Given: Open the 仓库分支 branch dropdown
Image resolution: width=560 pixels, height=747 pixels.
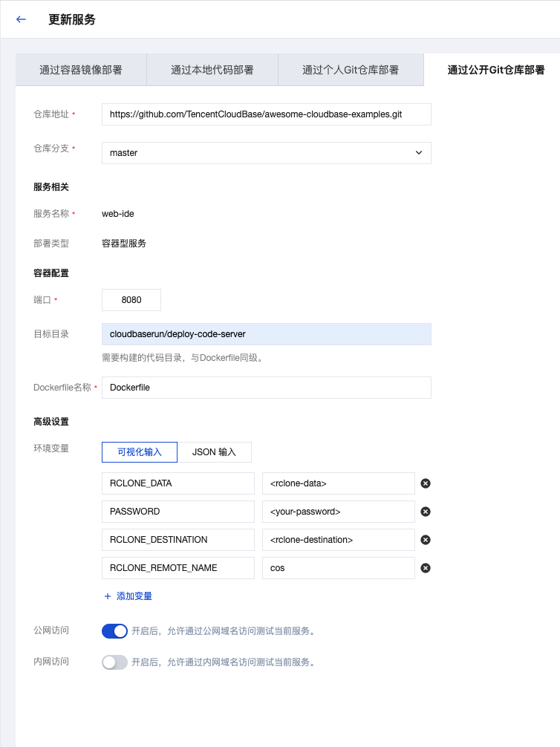Looking at the screenshot, I should pyautogui.click(x=265, y=152).
